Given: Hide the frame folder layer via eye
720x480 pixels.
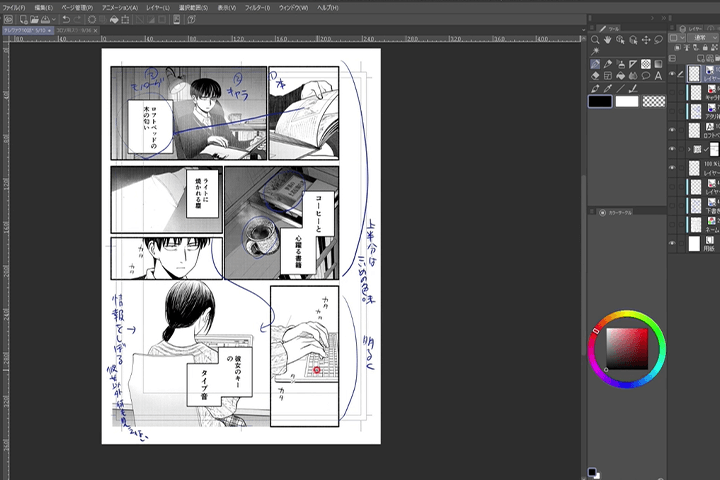Looking at the screenshot, I should pyautogui.click(x=672, y=149).
